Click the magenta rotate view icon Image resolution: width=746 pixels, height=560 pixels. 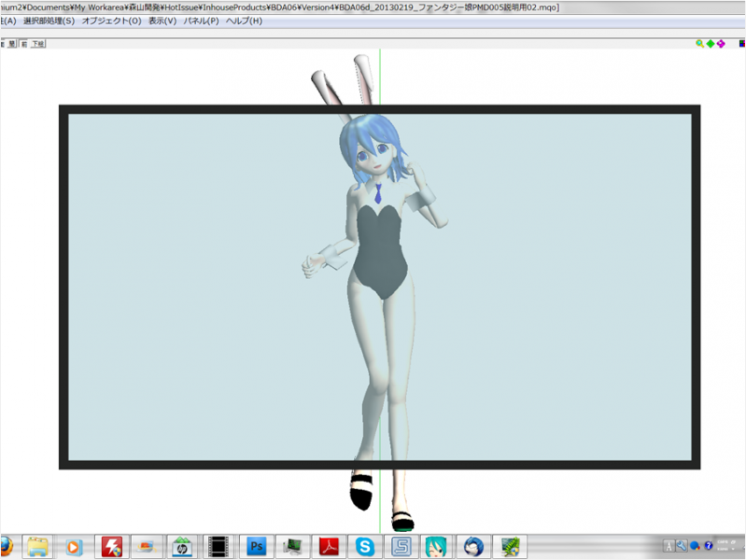pos(721,43)
